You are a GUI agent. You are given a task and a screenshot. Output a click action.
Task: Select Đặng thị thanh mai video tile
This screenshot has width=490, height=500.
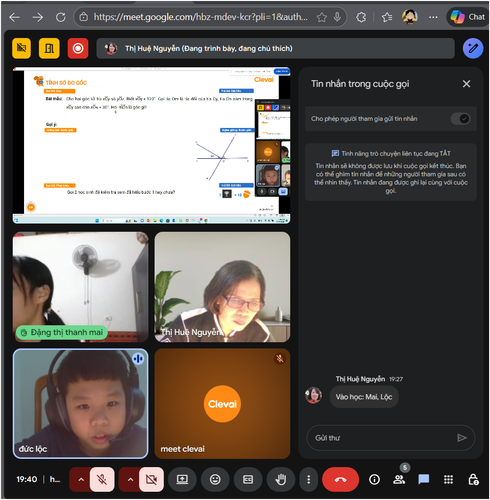pyautogui.click(x=80, y=287)
